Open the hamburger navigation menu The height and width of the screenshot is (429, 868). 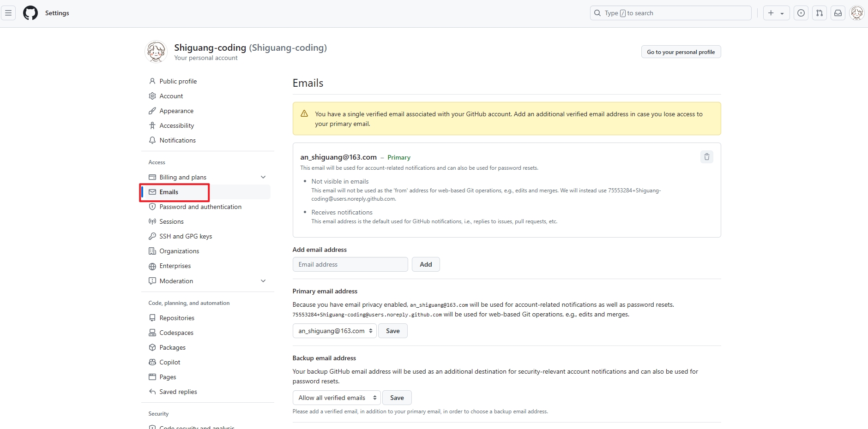pyautogui.click(x=8, y=13)
